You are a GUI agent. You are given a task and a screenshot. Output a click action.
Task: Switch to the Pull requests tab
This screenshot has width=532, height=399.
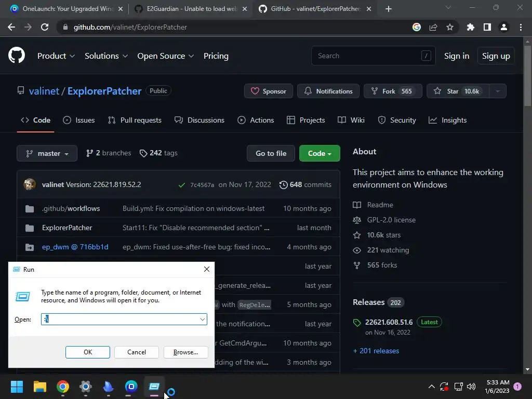point(135,120)
